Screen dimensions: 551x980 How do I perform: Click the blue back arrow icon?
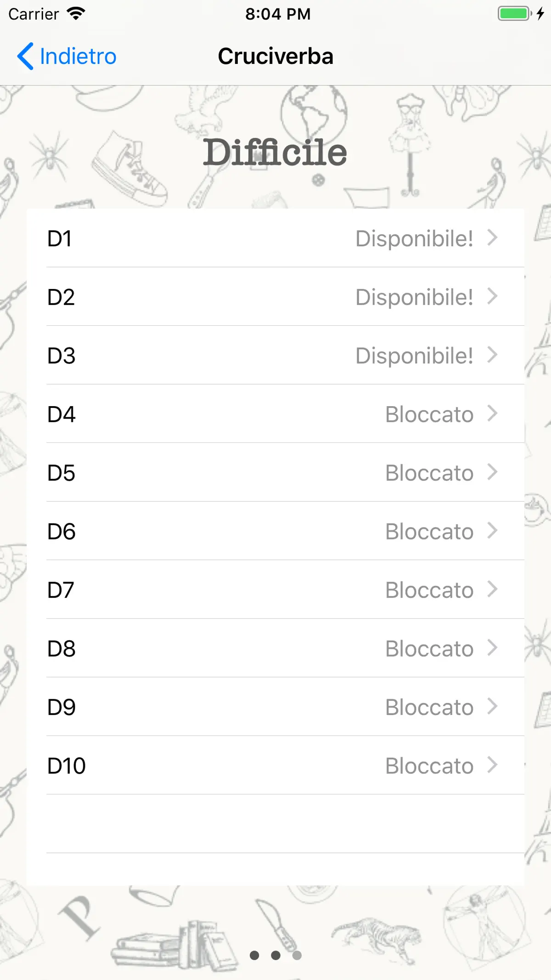click(x=25, y=56)
